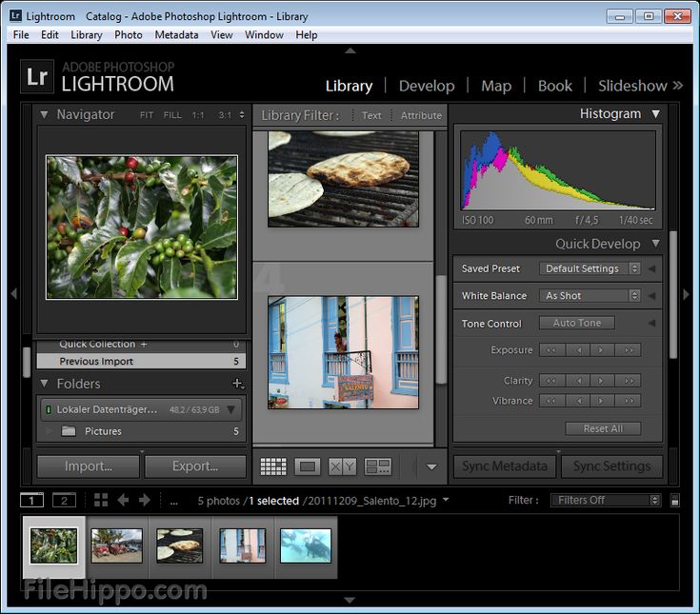
Task: Increase Exposure by large step
Action: pyautogui.click(x=629, y=350)
